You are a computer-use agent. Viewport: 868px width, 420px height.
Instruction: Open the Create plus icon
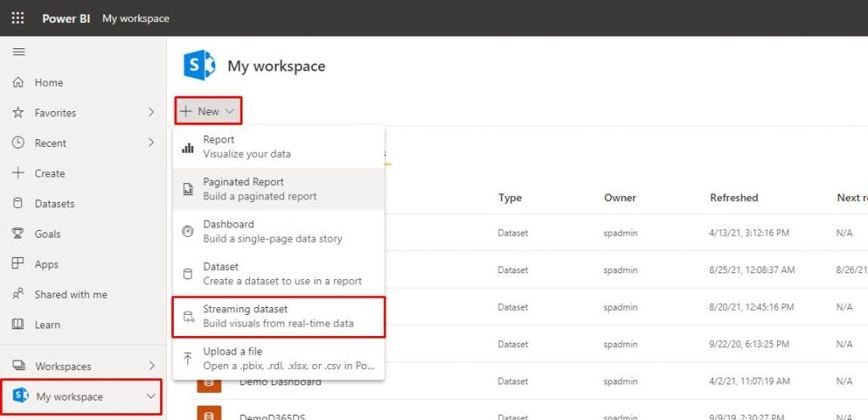[19, 173]
